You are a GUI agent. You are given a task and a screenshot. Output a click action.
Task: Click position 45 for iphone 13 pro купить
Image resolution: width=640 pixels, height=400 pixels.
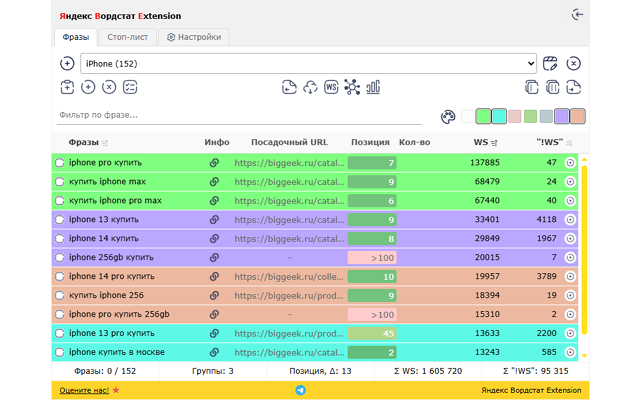click(x=372, y=333)
